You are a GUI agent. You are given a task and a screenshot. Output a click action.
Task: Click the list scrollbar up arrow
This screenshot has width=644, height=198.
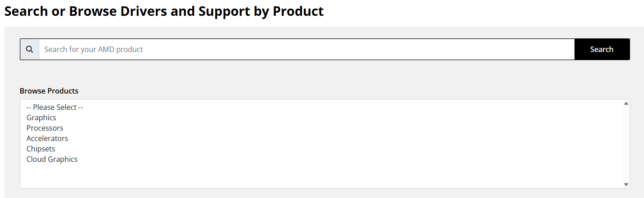626,104
